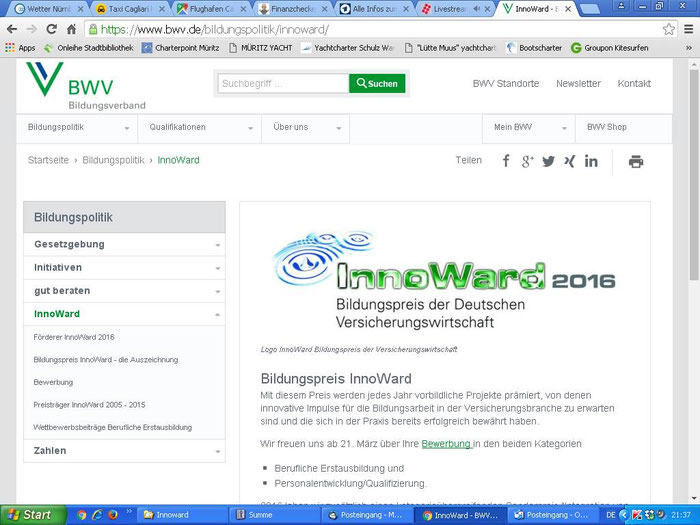The width and height of the screenshot is (700, 525).
Task: Expand Initiativen sidebar section
Action: tap(124, 268)
